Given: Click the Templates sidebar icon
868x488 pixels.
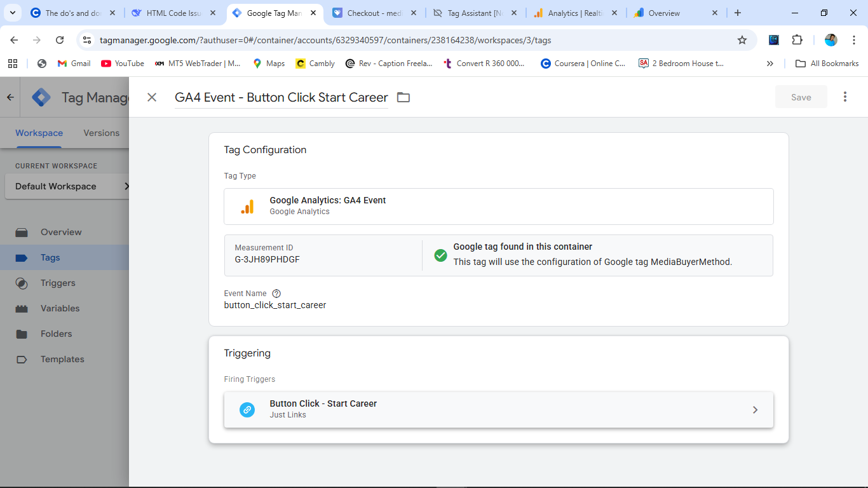Looking at the screenshot, I should coord(22,359).
